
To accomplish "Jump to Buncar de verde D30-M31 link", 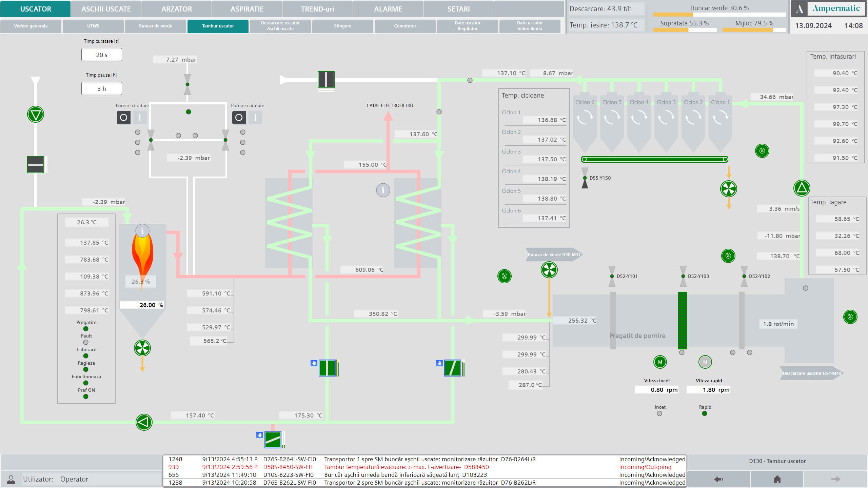I will [554, 255].
